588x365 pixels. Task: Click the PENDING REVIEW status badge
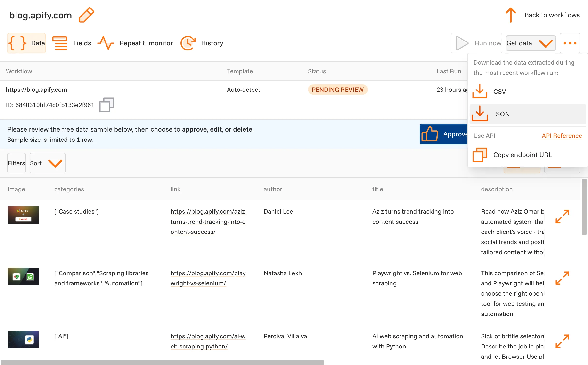tap(338, 90)
